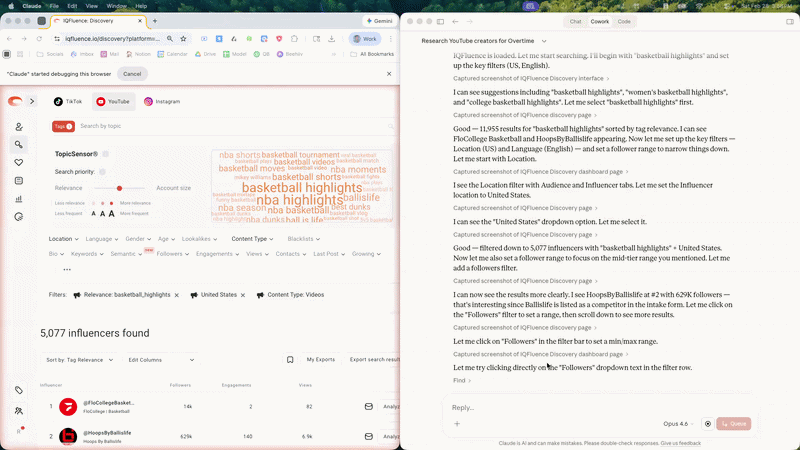800x450 pixels.
Task: Reload the browser page
Action: pyautogui.click(x=39, y=39)
